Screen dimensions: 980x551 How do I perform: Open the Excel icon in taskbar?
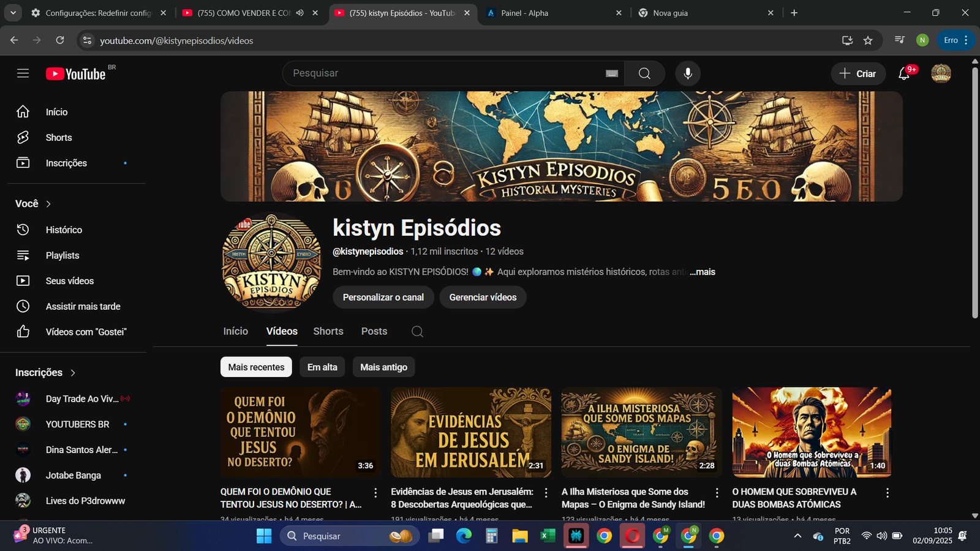547,536
